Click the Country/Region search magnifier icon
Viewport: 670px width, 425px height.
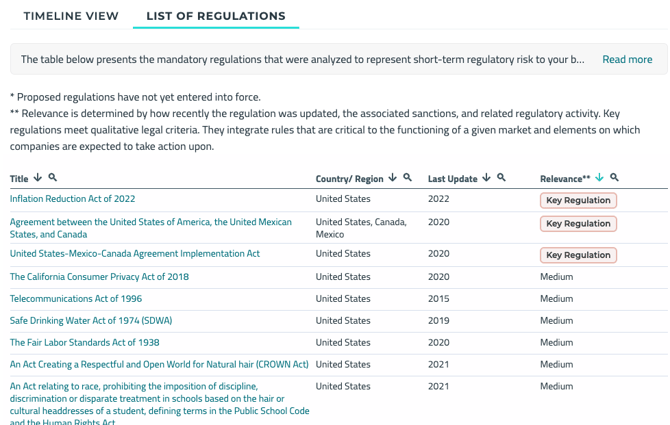click(408, 178)
